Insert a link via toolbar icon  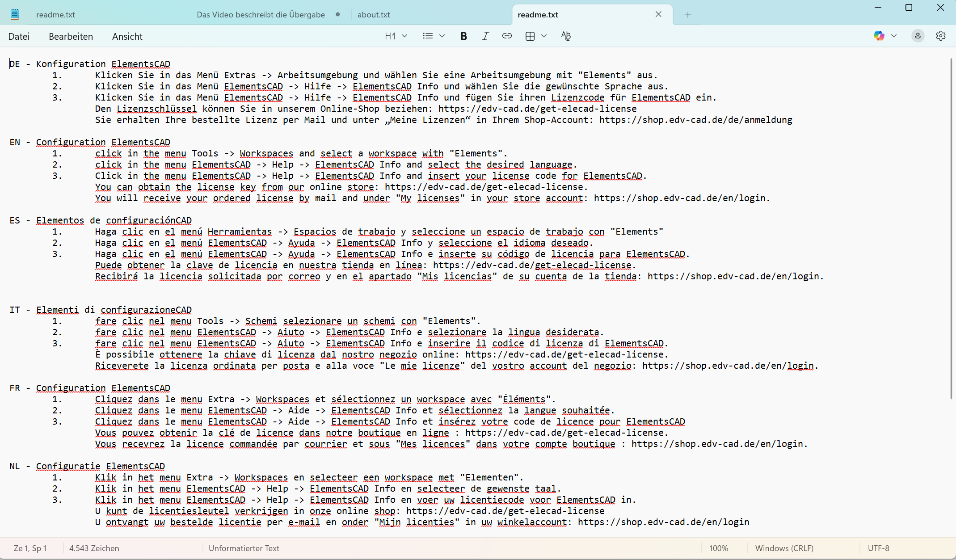click(x=506, y=36)
